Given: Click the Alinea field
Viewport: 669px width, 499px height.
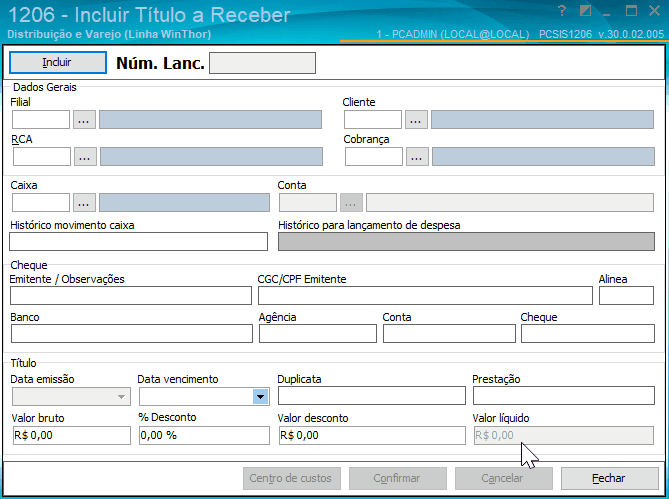Looking at the screenshot, I should coord(626,296).
